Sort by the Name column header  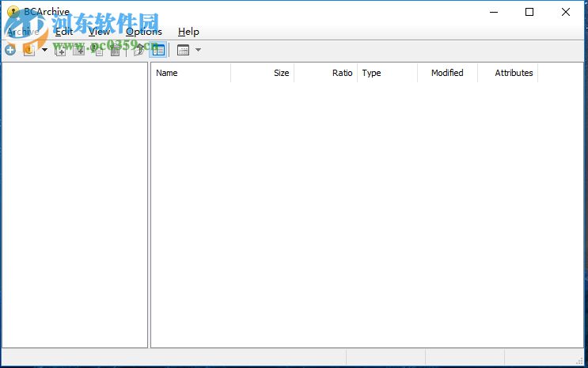tap(191, 73)
